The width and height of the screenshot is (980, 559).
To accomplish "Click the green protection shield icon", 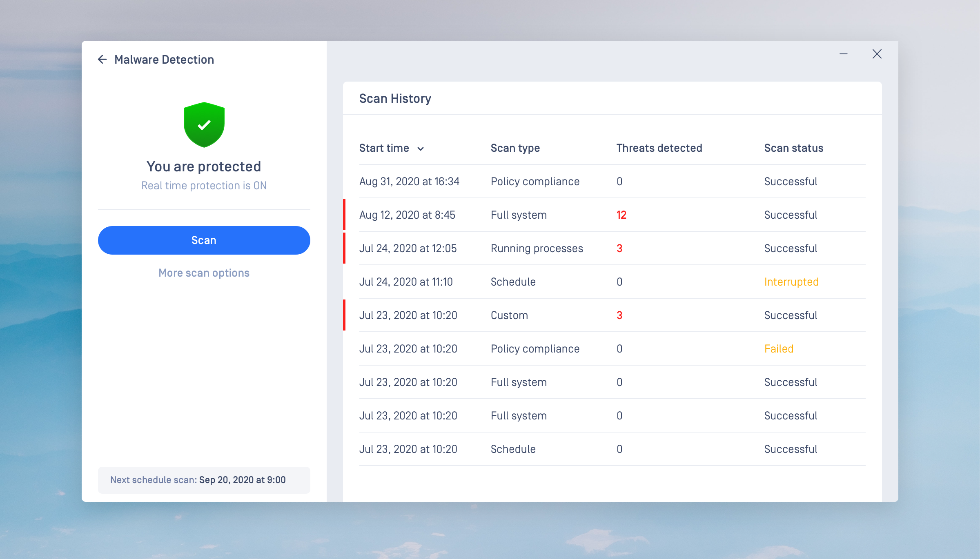I will 204,125.
